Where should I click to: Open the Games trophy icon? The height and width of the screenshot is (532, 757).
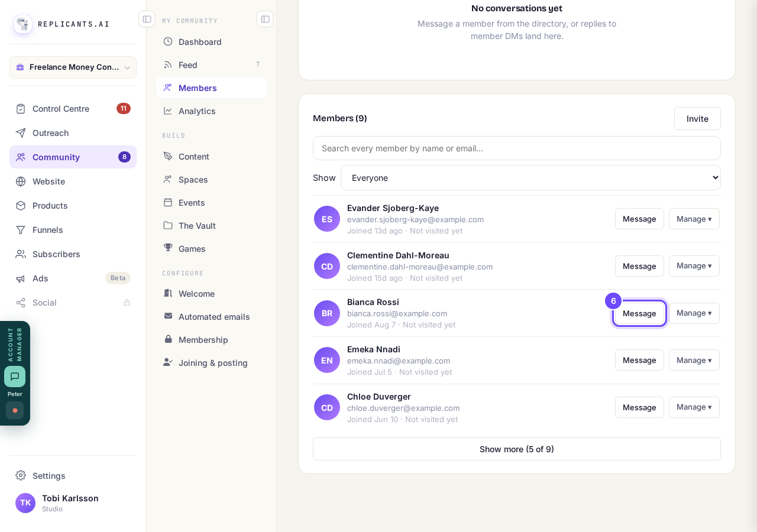tap(168, 248)
